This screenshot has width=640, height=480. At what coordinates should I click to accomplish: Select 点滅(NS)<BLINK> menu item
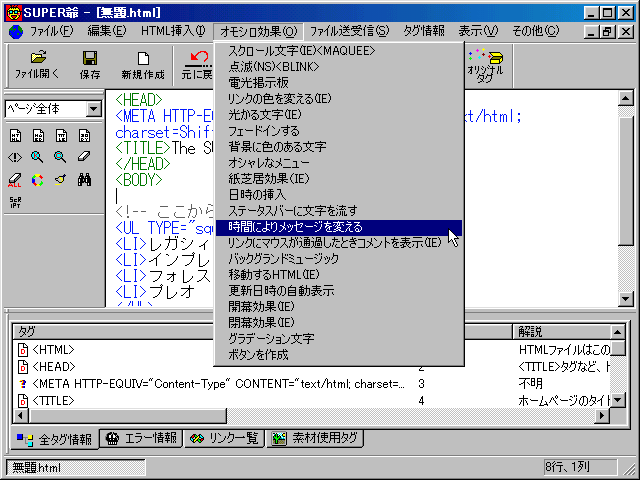tap(339, 67)
